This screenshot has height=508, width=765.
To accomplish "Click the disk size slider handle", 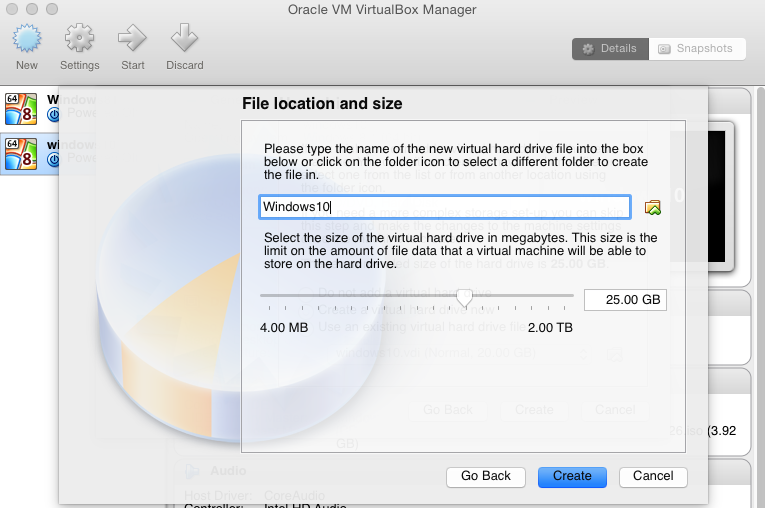I will tap(464, 297).
